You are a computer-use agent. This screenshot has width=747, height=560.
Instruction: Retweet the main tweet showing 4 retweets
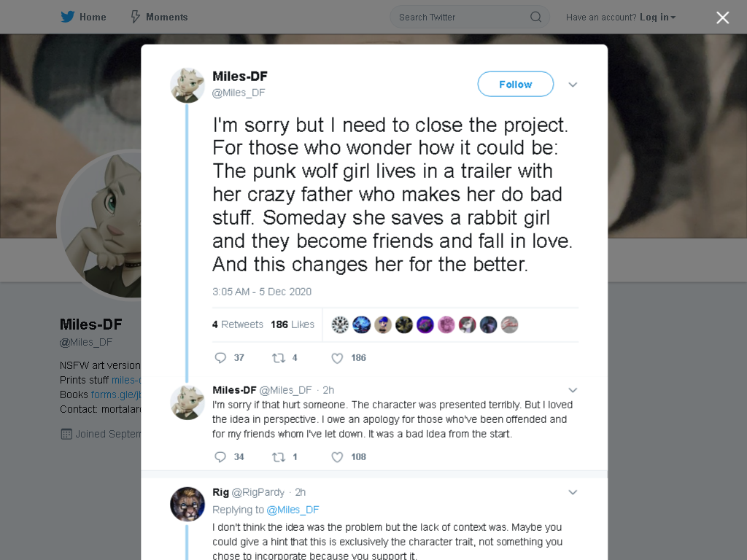coord(279,357)
